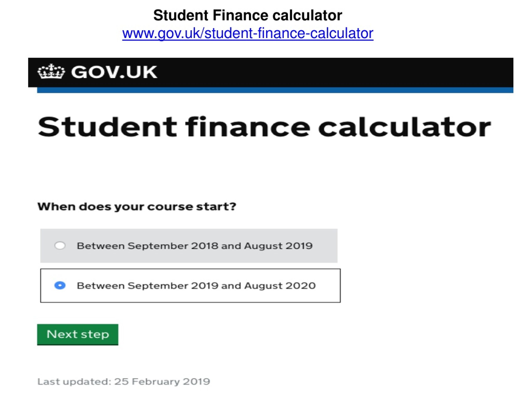Screen dimensions: 532x399
Task: Click the 'Between September 2019 and August 2020' label
Action: click(196, 286)
